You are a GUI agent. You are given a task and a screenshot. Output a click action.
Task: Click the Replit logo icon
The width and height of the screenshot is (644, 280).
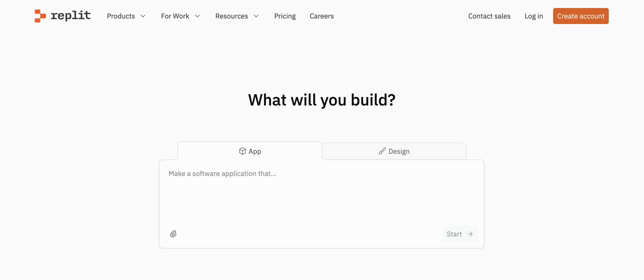click(x=40, y=16)
